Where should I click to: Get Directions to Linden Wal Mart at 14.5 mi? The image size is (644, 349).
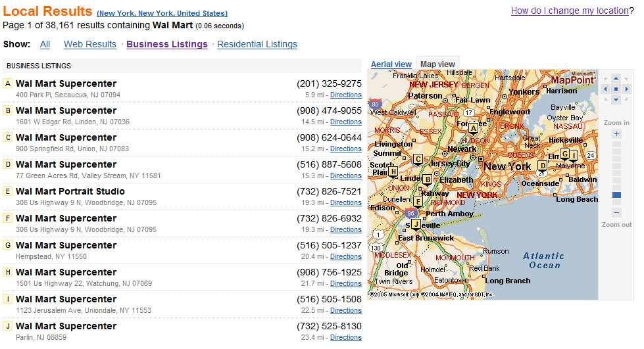coord(346,122)
